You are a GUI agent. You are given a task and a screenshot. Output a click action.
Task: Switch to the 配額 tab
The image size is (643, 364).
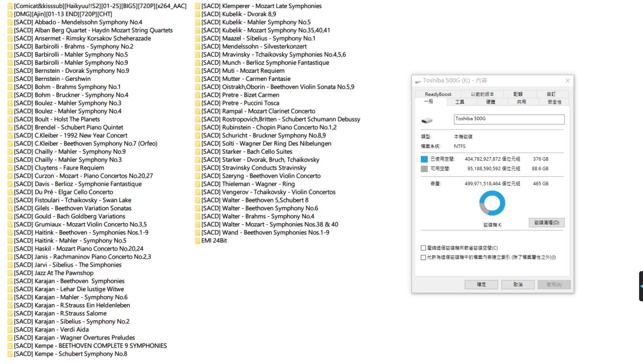[518, 94]
